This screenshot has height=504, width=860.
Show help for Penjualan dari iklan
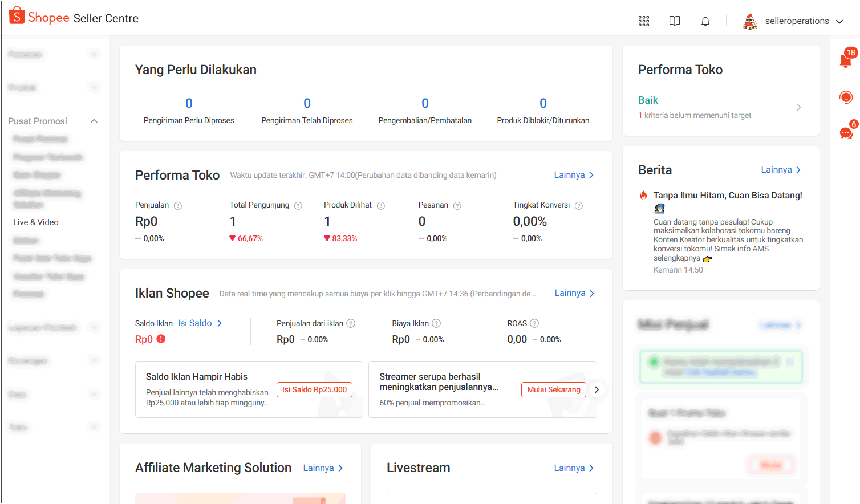[351, 323]
